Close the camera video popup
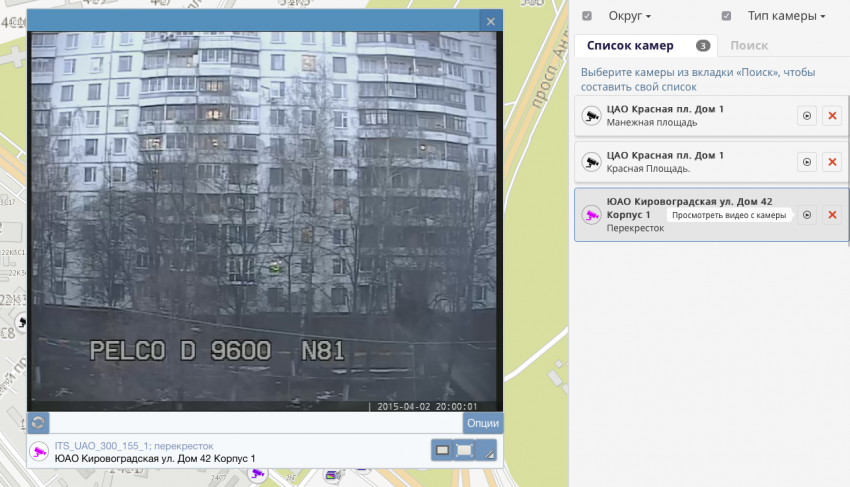850x487 pixels. click(489, 21)
